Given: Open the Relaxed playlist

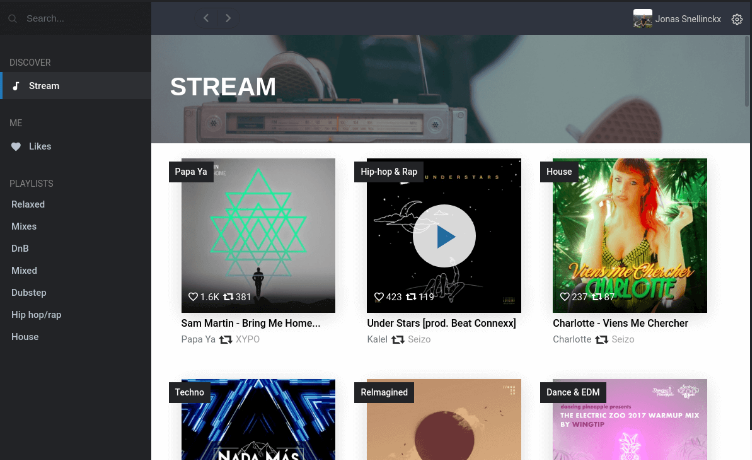Looking at the screenshot, I should [x=28, y=204].
